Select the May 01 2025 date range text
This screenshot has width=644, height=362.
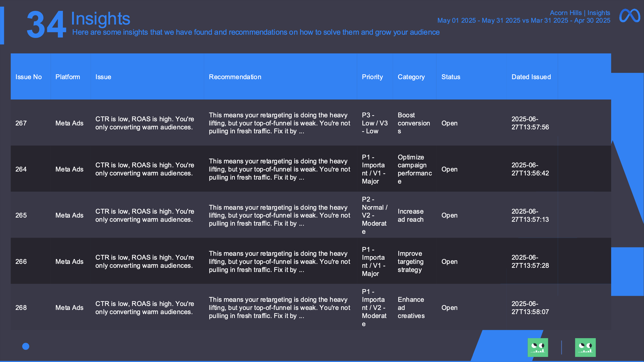(524, 21)
